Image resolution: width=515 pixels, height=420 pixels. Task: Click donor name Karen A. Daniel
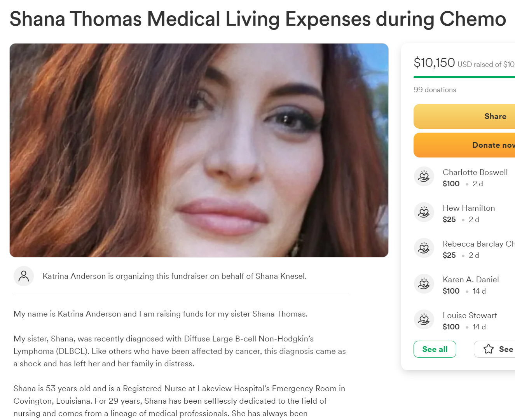(x=471, y=280)
